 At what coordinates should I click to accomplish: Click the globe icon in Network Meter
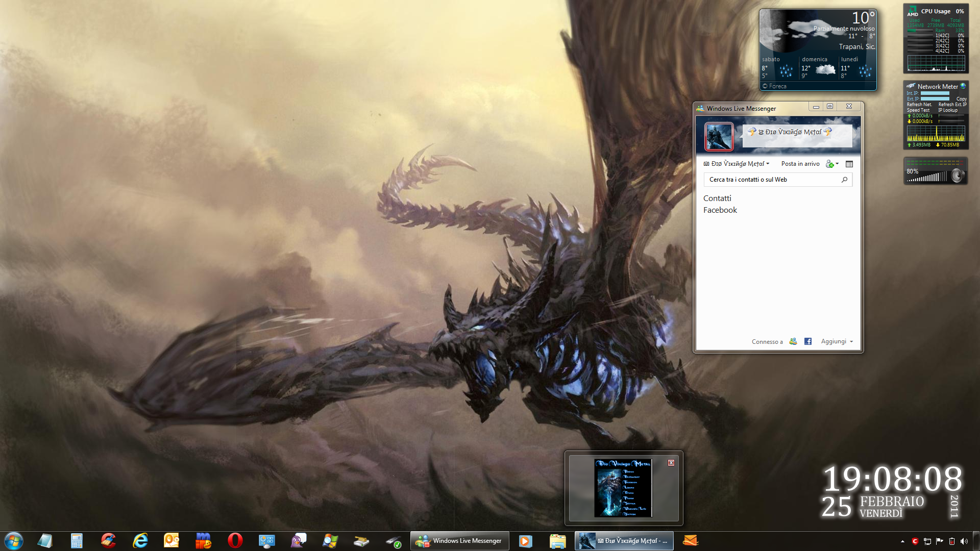pyautogui.click(x=963, y=86)
